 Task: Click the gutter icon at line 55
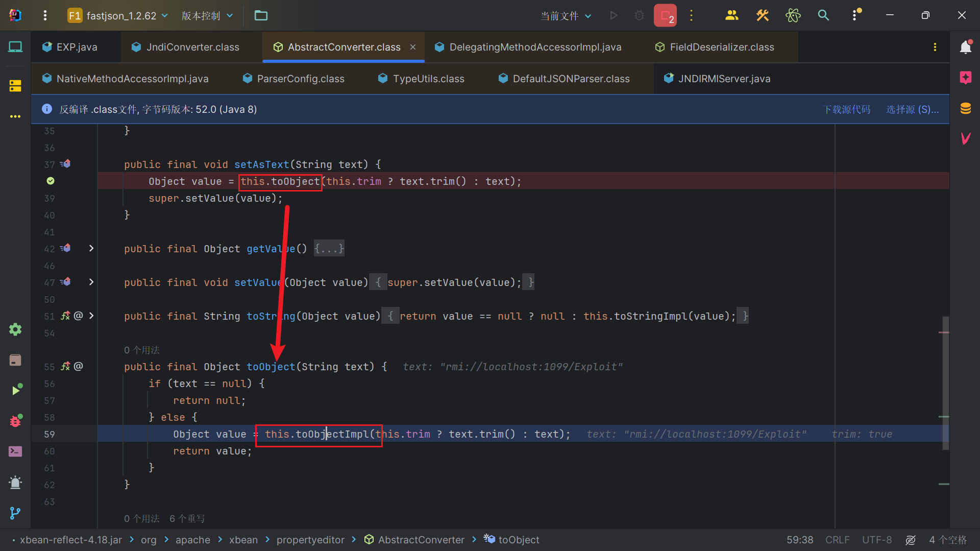65,366
